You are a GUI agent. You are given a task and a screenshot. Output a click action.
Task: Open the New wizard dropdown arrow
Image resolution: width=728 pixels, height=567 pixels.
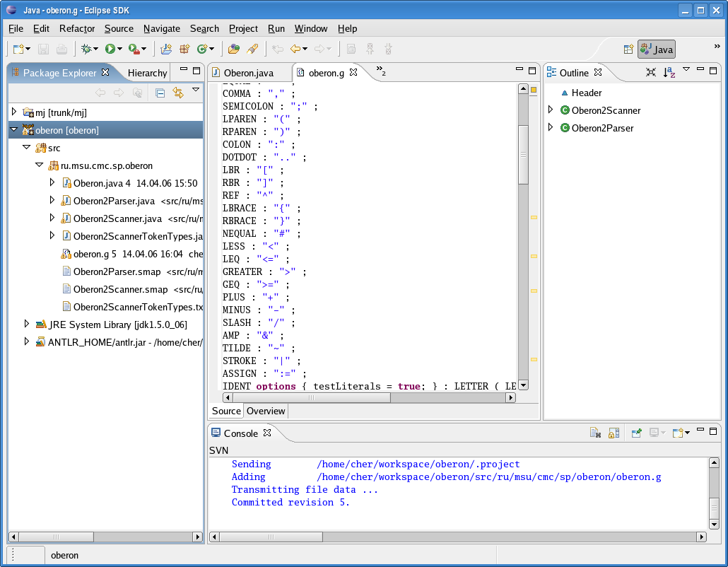(28, 49)
